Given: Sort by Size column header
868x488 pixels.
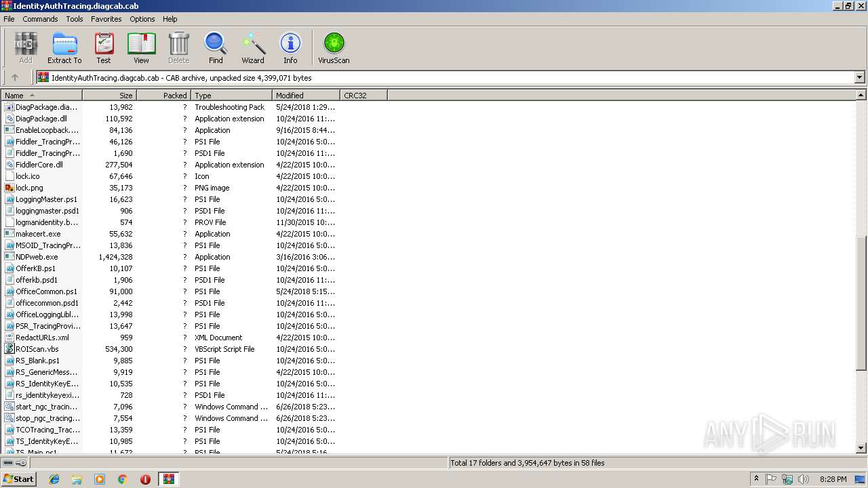Looking at the screenshot, I should (109, 96).
